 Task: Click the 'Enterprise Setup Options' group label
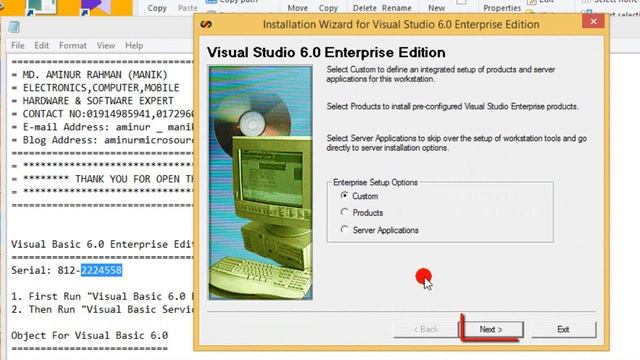pos(376,182)
